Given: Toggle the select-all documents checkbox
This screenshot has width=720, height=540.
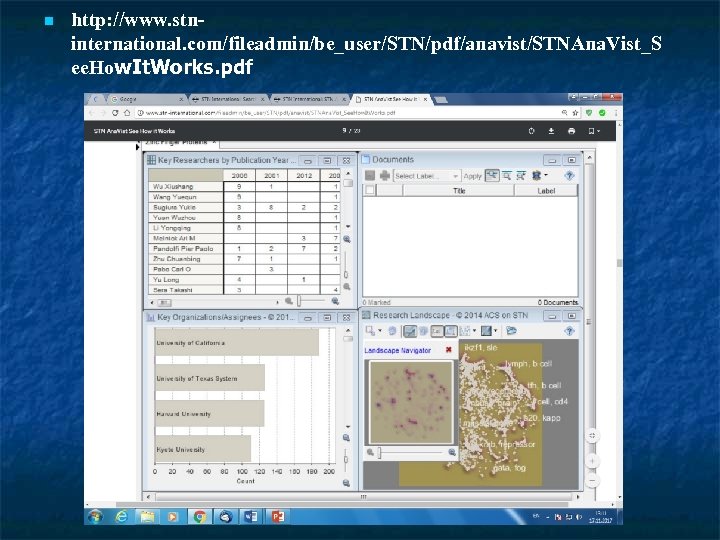Looking at the screenshot, I should click(x=370, y=190).
